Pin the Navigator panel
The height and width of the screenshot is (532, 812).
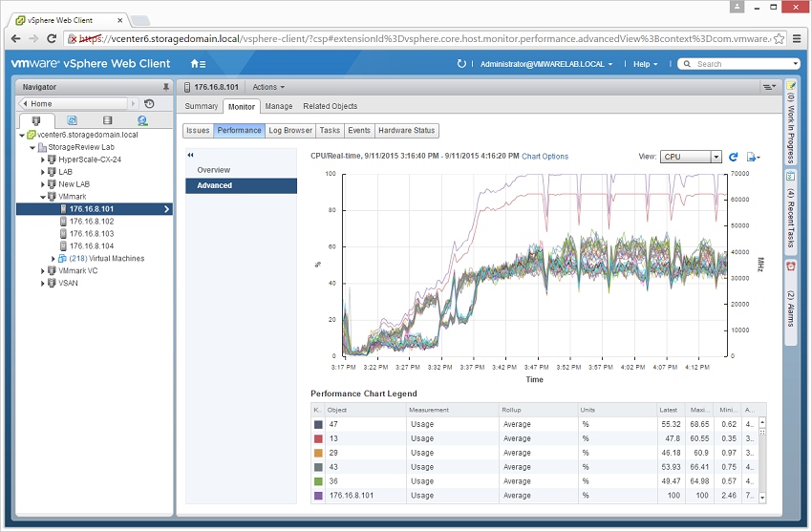(x=165, y=87)
